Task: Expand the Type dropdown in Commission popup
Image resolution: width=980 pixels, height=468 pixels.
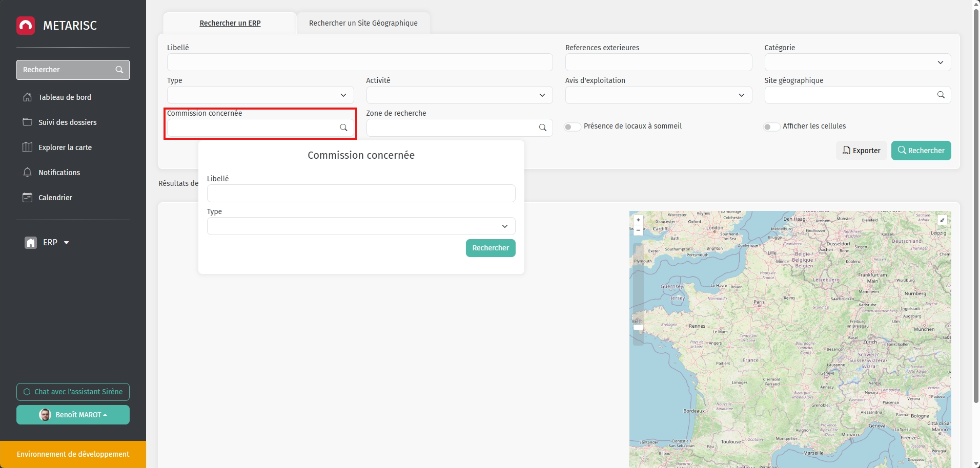Action: (x=361, y=226)
